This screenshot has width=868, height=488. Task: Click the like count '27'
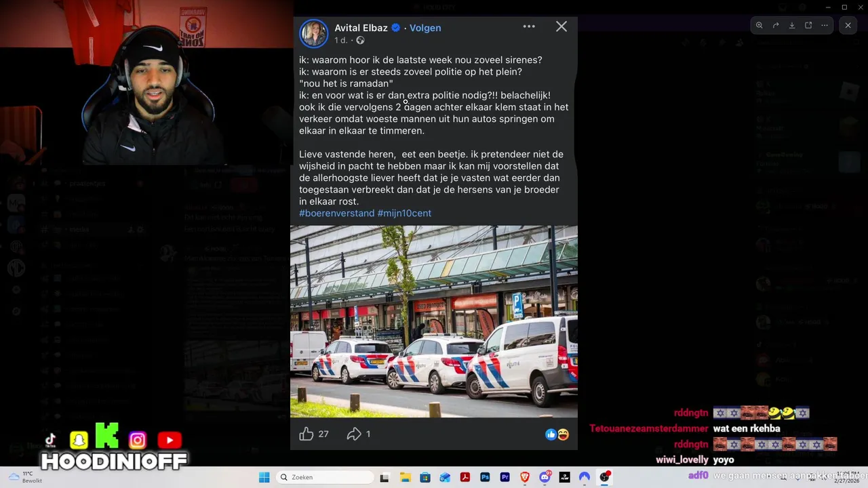tap(323, 434)
